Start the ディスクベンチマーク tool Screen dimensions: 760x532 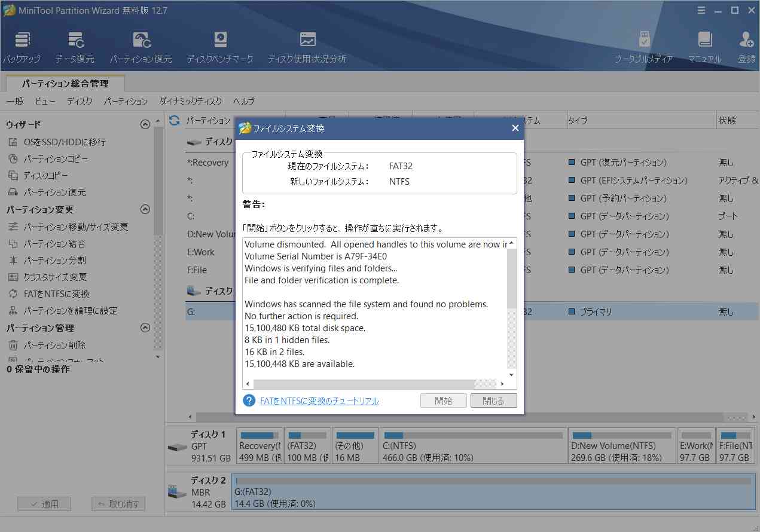(220, 47)
